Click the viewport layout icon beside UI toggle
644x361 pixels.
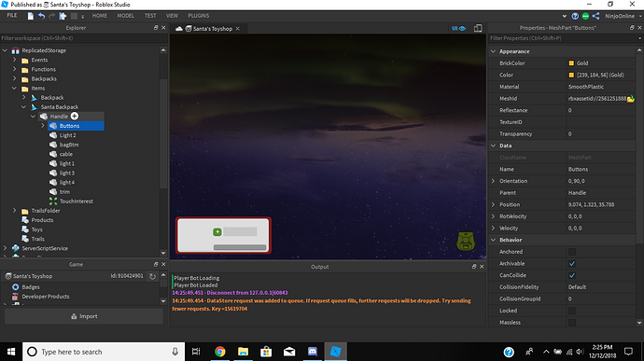pyautogui.click(x=478, y=28)
